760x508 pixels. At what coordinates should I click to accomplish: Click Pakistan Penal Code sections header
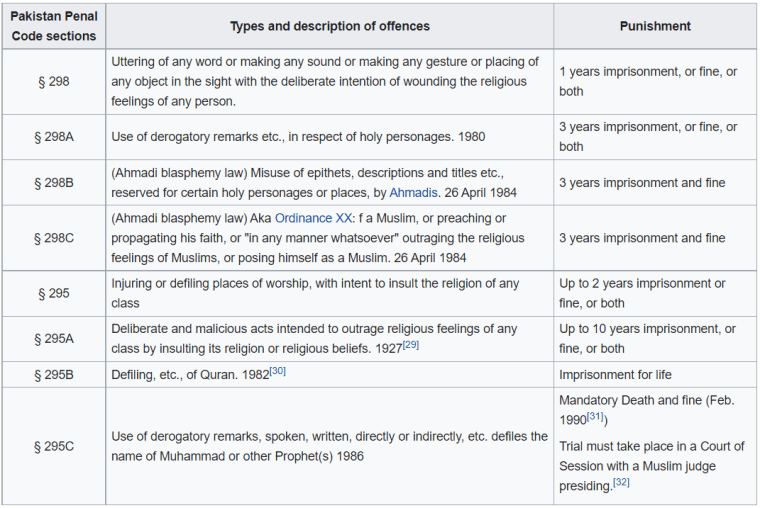(54, 26)
